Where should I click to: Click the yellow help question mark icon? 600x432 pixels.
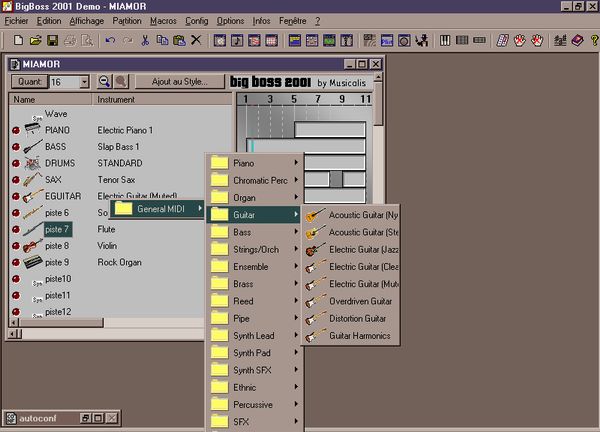[594, 40]
